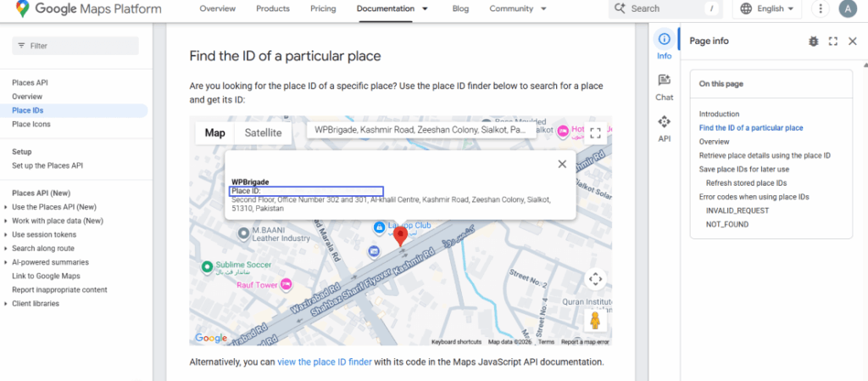Screen dimensions: 868x381
Task: Jump to INVALID_REQUEST section
Action: point(737,210)
